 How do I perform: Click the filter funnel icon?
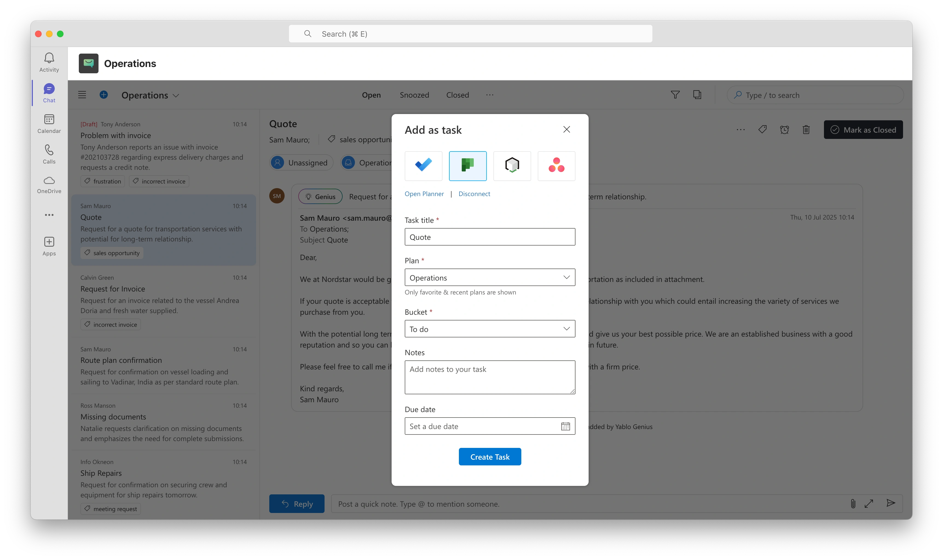pos(675,95)
